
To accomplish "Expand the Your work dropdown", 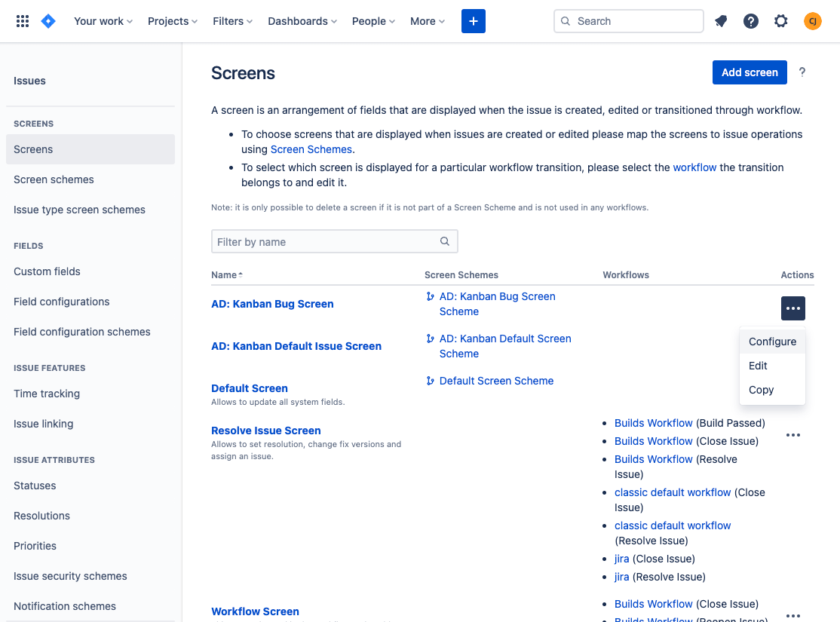I will pos(103,21).
